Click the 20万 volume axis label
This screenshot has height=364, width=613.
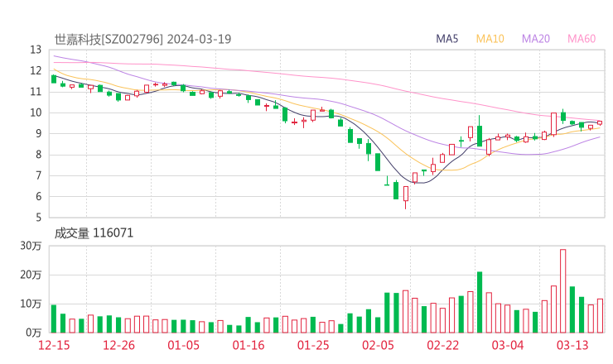click(31, 275)
